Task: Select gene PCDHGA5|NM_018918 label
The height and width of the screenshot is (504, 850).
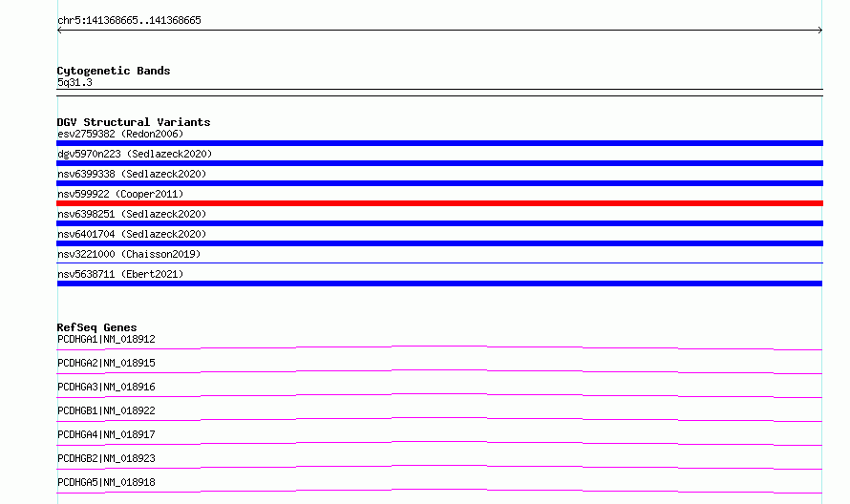Action: 106,482
